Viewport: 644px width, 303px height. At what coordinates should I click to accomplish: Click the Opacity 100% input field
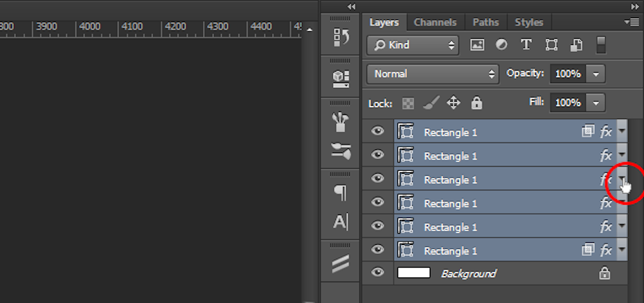(x=568, y=74)
